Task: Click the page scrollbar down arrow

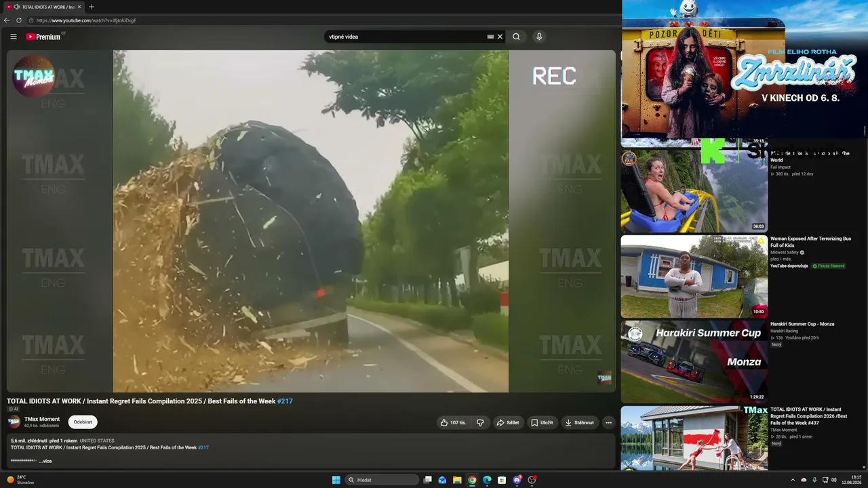Action: [x=864, y=467]
